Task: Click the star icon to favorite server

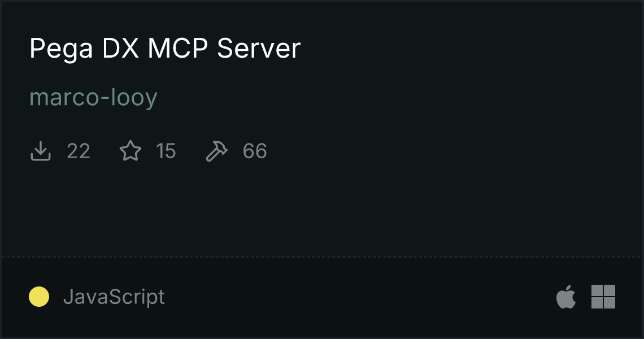Action: coord(130,151)
